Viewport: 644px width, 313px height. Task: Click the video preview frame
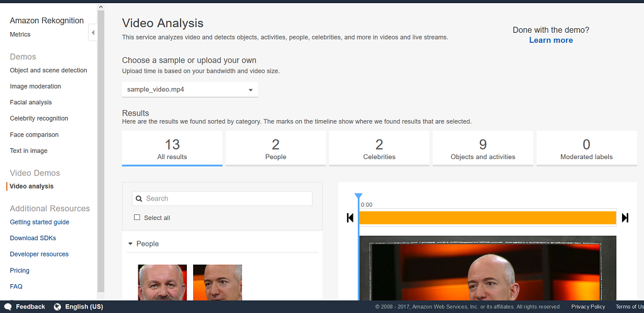point(487,268)
